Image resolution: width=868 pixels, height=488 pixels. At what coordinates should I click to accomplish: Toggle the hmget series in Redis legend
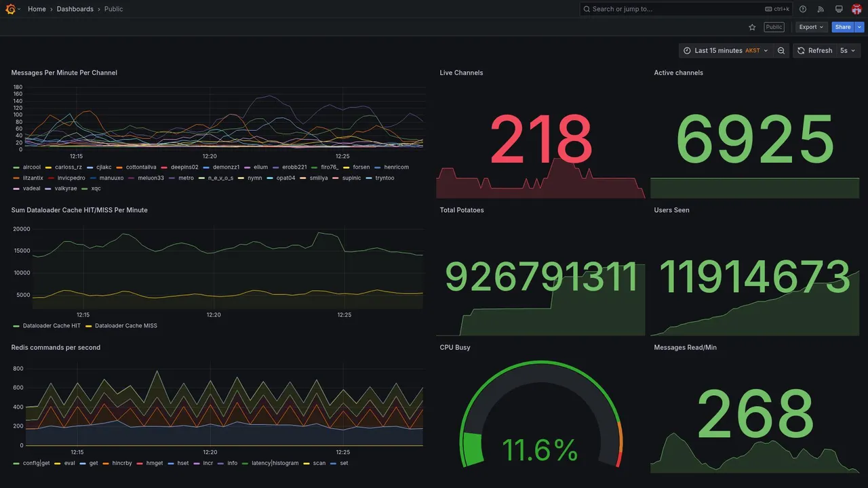(150, 464)
